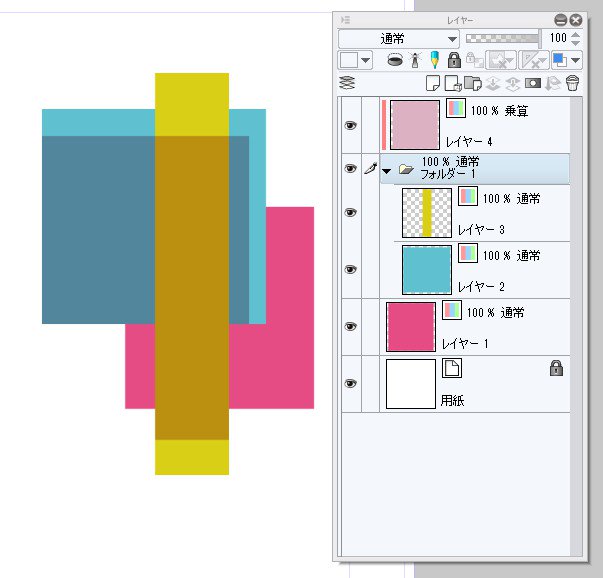
Task: Hide フォルダー 1 with its eye icon
Action: (350, 168)
